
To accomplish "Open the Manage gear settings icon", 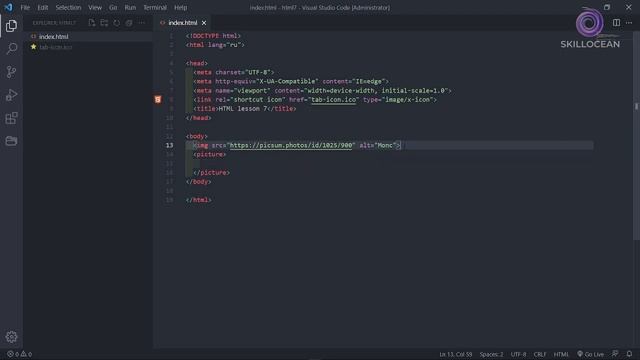I will click(x=11, y=337).
